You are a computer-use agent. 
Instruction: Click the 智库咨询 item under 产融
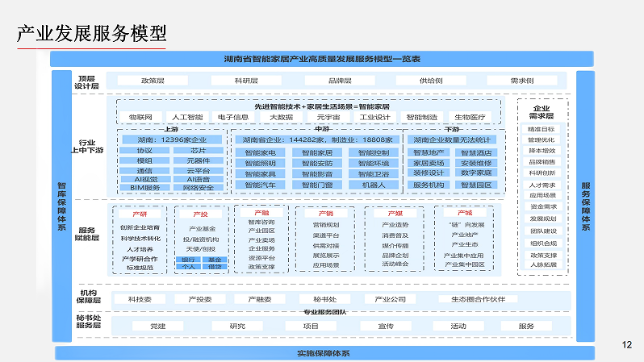[x=261, y=222]
